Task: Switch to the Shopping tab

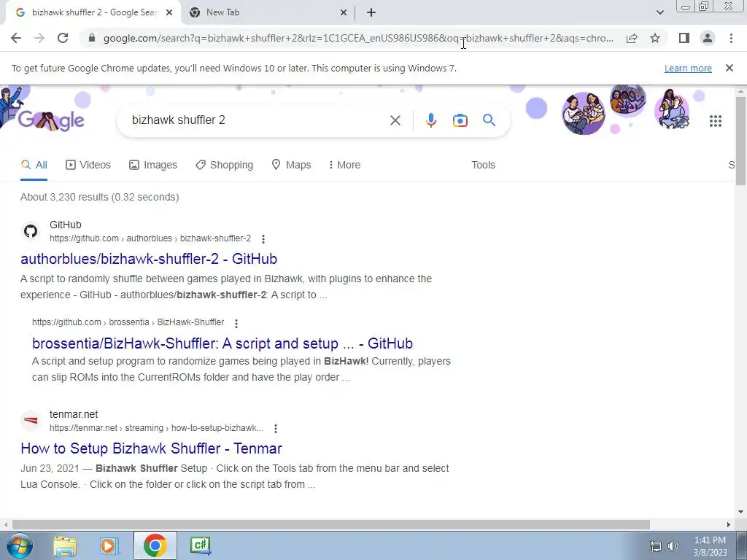Action: click(225, 165)
